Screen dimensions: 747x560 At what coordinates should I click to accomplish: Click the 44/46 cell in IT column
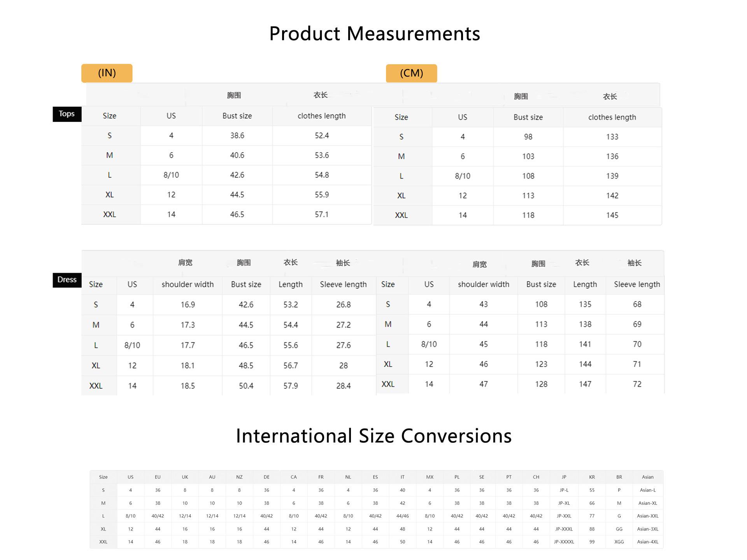(x=402, y=516)
